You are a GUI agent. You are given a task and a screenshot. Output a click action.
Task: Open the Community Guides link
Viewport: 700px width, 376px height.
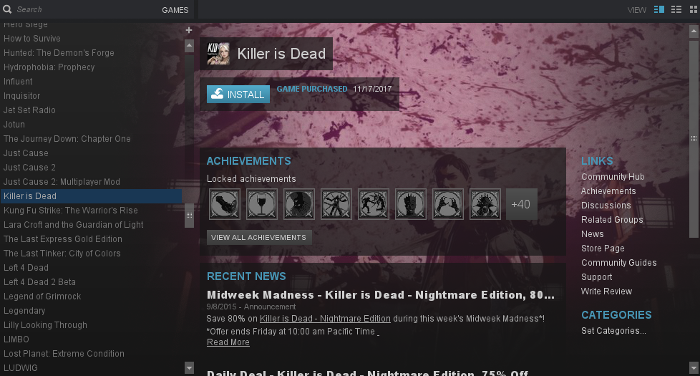618,263
